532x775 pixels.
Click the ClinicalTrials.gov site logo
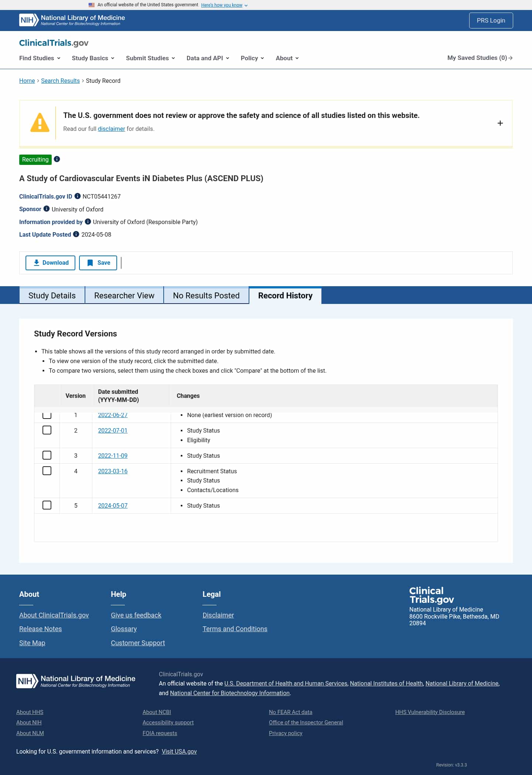[x=54, y=43]
